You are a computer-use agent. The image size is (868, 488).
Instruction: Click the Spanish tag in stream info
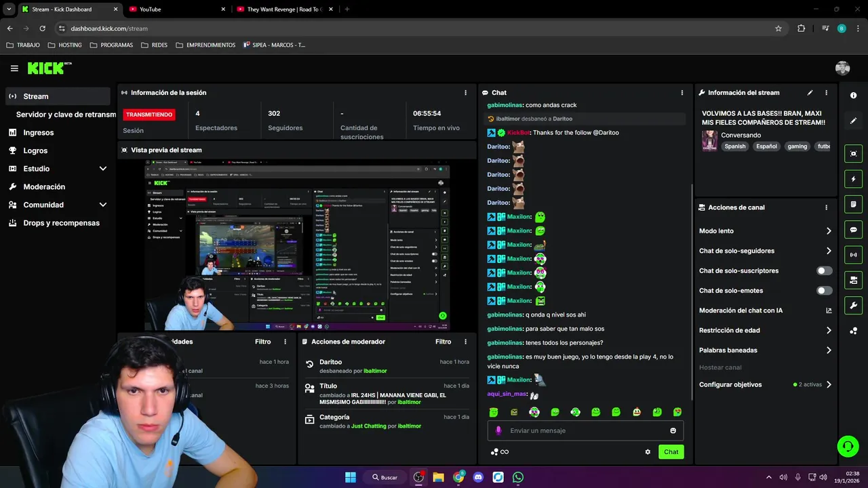click(734, 146)
